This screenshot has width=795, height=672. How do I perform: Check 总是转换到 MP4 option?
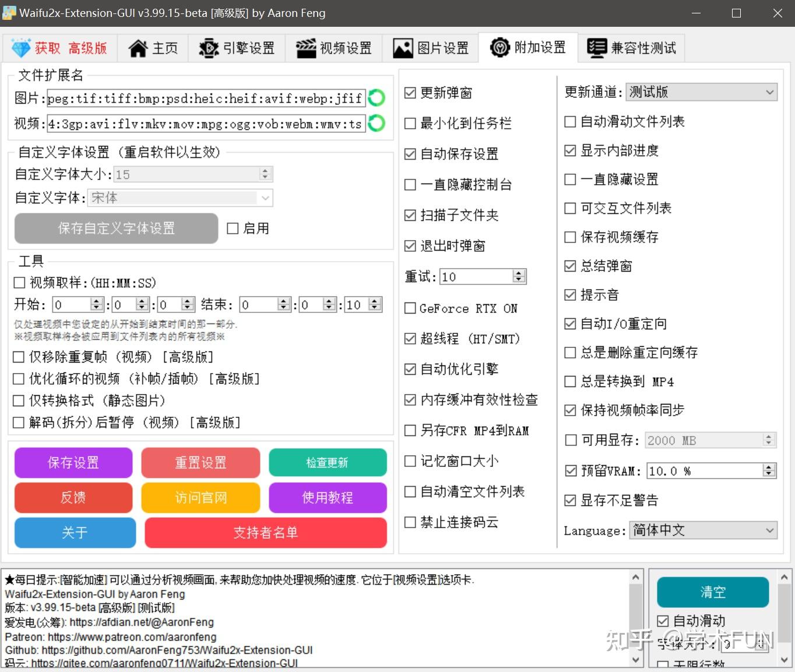(x=570, y=381)
